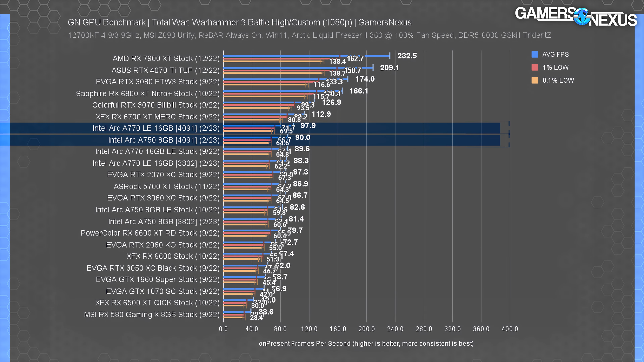The height and width of the screenshot is (362, 644).
Task: Select EVGA RTX 3050 XC Black Stock label
Action: [153, 268]
